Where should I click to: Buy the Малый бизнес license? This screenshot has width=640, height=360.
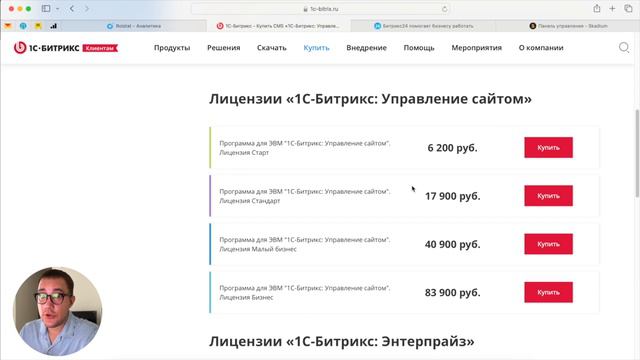tap(548, 244)
